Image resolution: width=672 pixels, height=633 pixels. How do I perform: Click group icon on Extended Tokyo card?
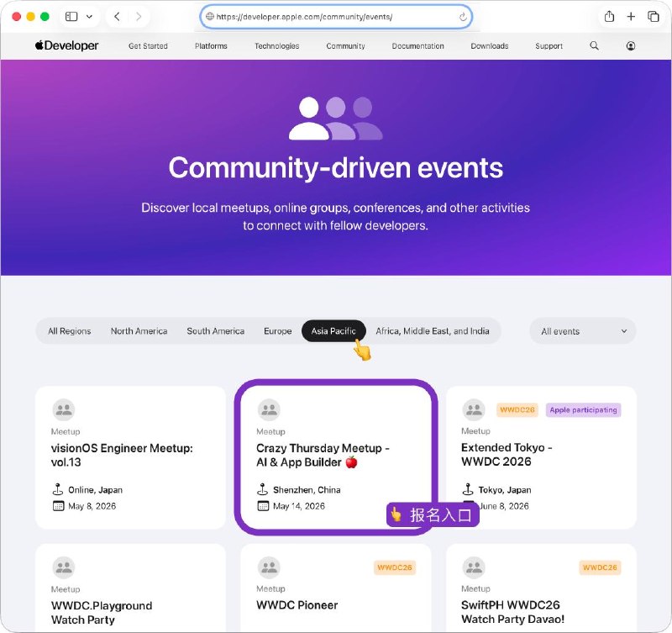click(474, 409)
